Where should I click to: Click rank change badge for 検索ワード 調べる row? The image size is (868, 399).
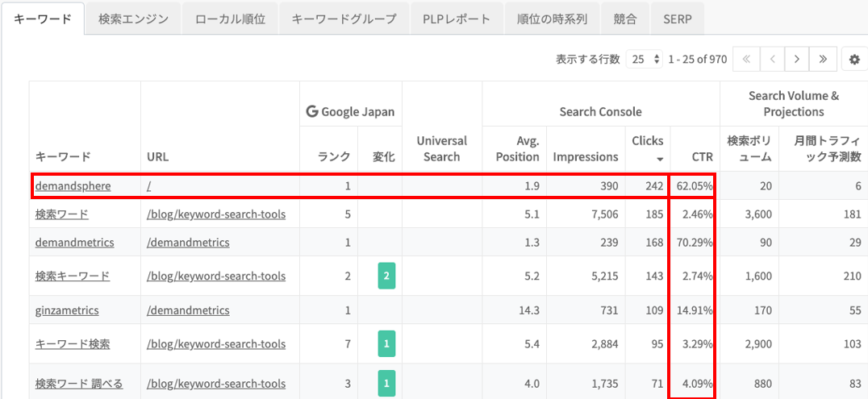pos(386,383)
